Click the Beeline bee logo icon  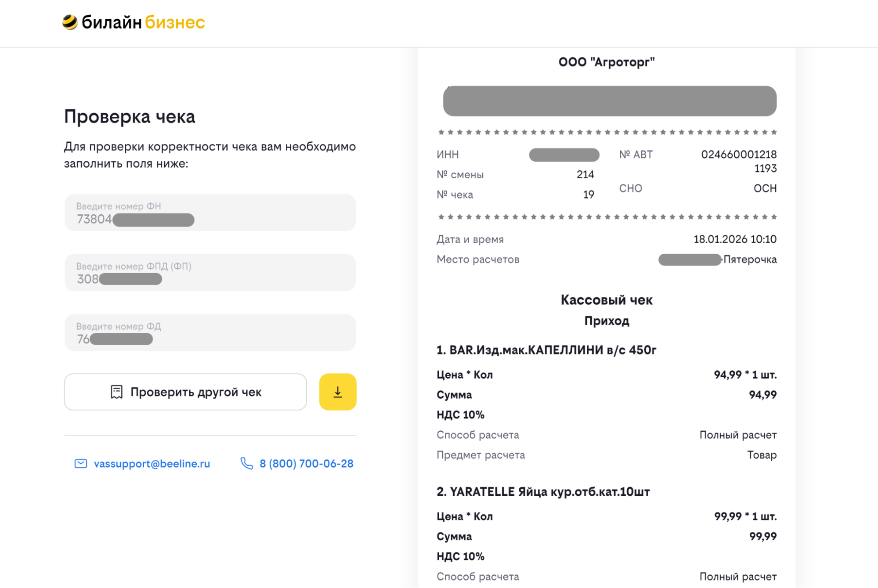(70, 22)
